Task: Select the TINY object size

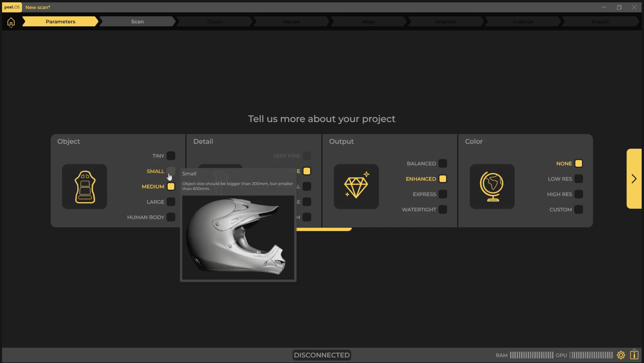Action: coord(171,156)
